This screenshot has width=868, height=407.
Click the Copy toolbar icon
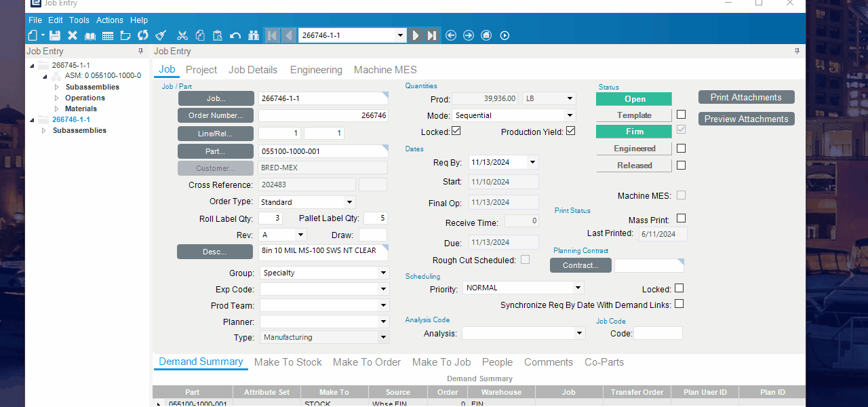click(200, 35)
